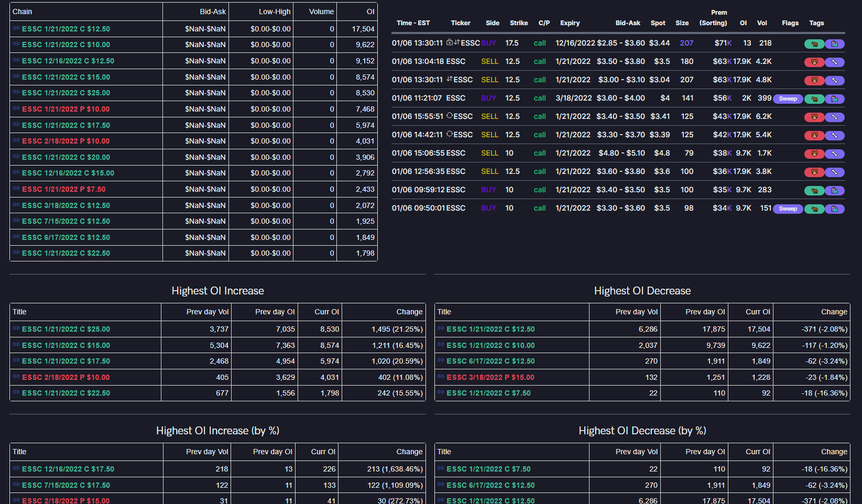
Task: Click the link icon beside ESSC 3/18/2022 P $15.00
Action: tap(441, 377)
